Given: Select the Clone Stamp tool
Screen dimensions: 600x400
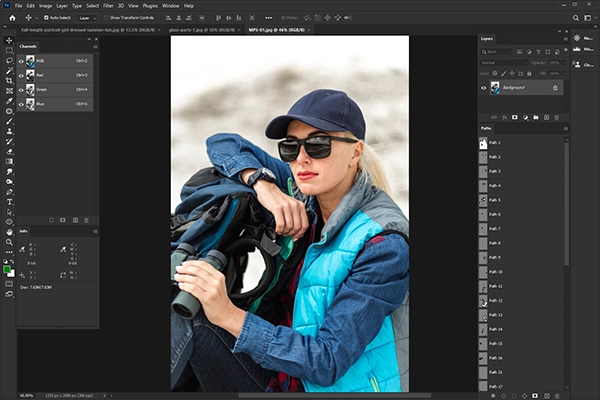Looking at the screenshot, I should coord(9,131).
